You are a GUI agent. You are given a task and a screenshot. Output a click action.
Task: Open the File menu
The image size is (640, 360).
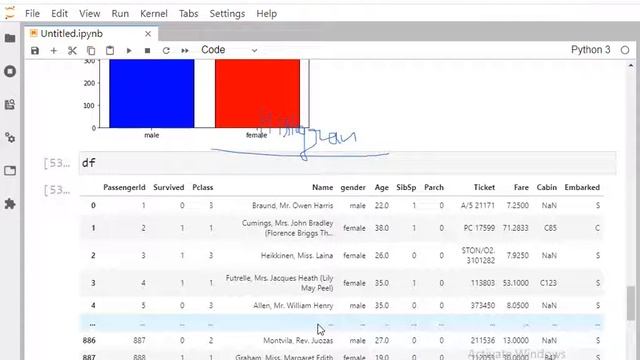[x=32, y=13]
